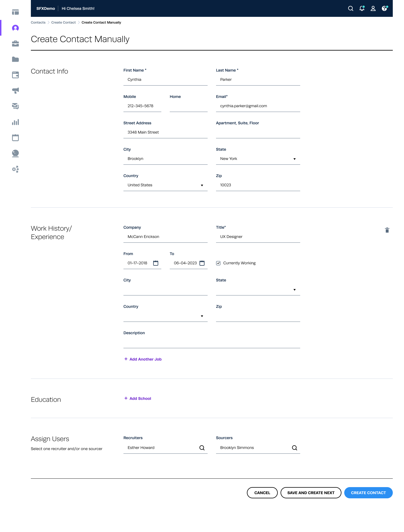This screenshot has width=404, height=532.
Task: Click the help question mark icon
Action: (x=384, y=8)
